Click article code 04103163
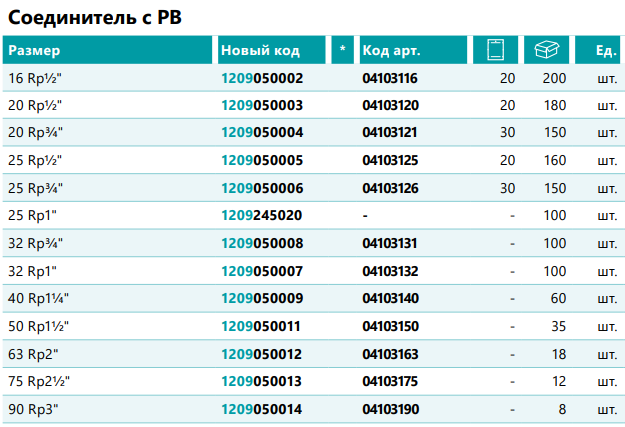 [391, 354]
